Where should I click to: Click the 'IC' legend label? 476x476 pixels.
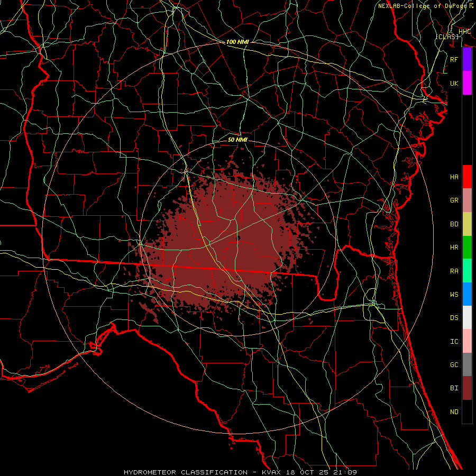tap(454, 342)
